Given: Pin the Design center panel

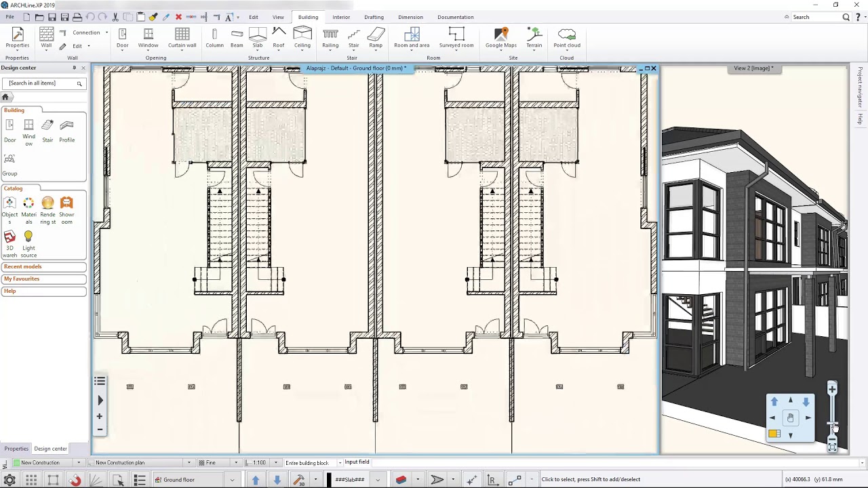Looking at the screenshot, I should [75, 68].
